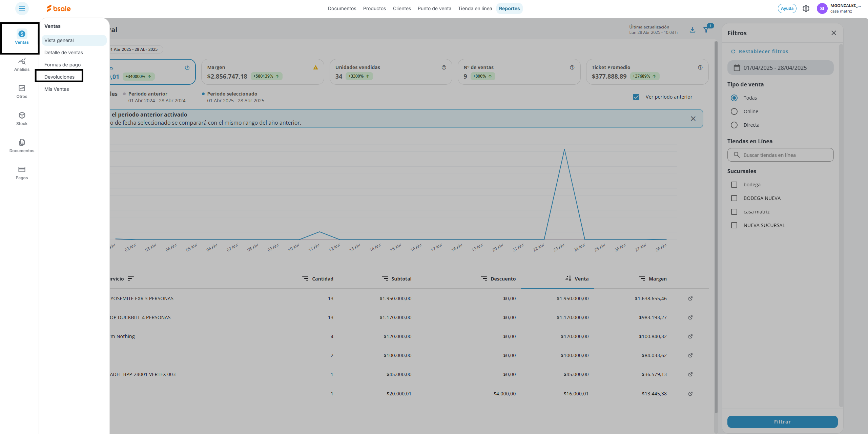The image size is (868, 434).
Task: Uncheck Ver periodo anterior checkbox
Action: [636, 97]
